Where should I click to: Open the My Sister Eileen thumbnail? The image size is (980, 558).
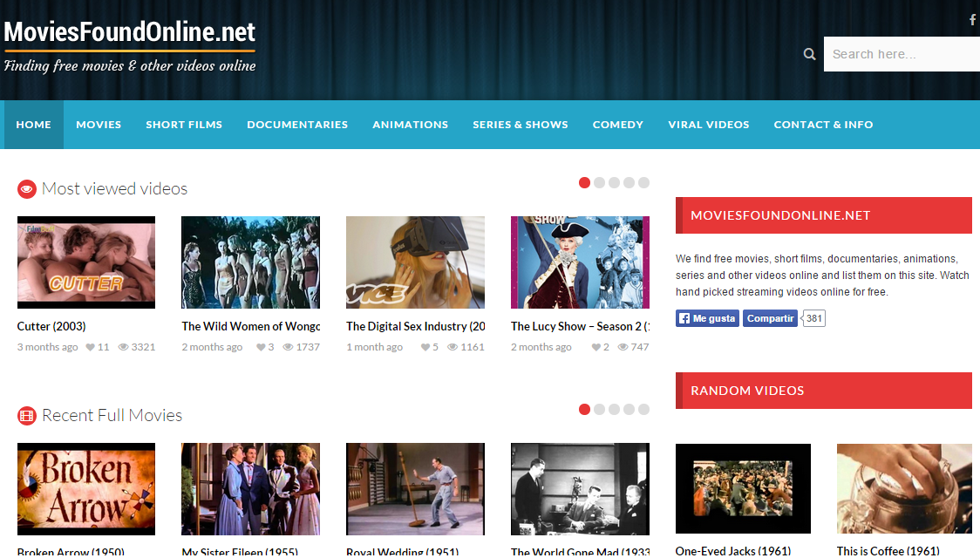(250, 489)
